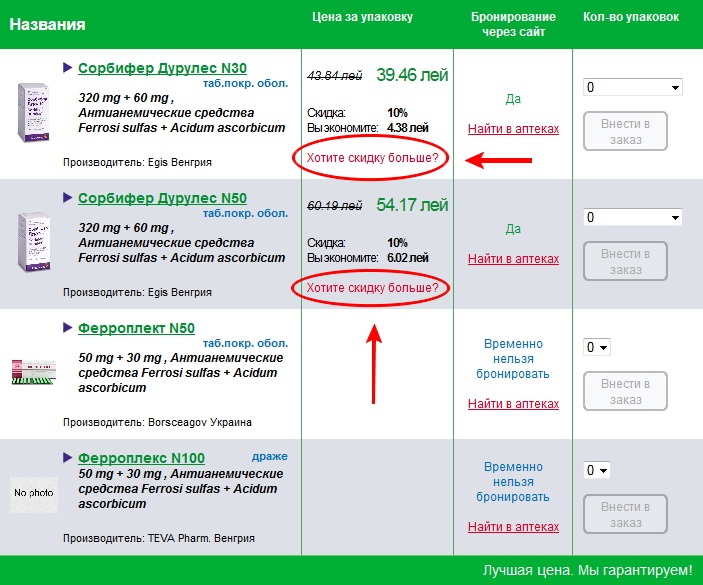The width and height of the screenshot is (703, 585).
Task: Open the Сорбифер Дурулес N50 product photo
Action: (34, 242)
